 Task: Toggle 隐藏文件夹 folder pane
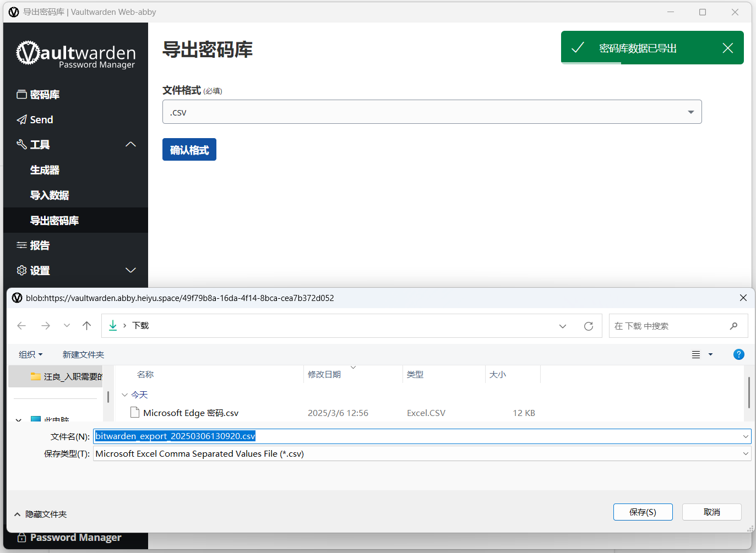coord(40,514)
